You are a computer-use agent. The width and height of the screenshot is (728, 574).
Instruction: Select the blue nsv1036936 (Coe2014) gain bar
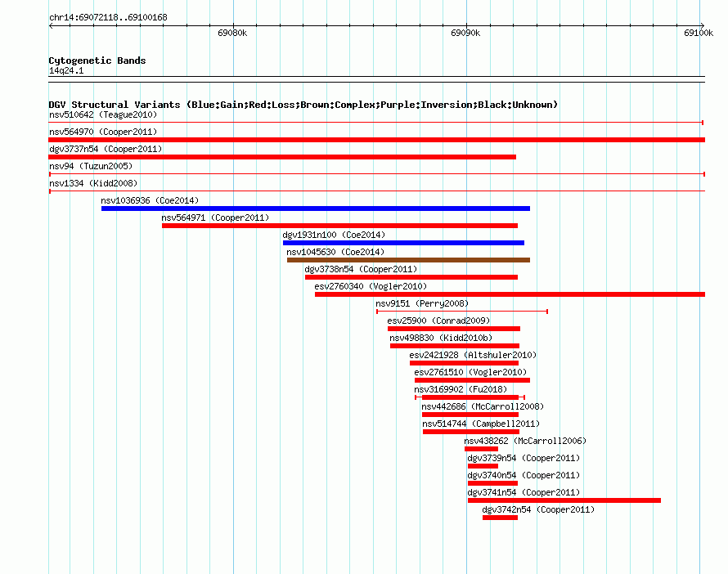click(x=316, y=209)
